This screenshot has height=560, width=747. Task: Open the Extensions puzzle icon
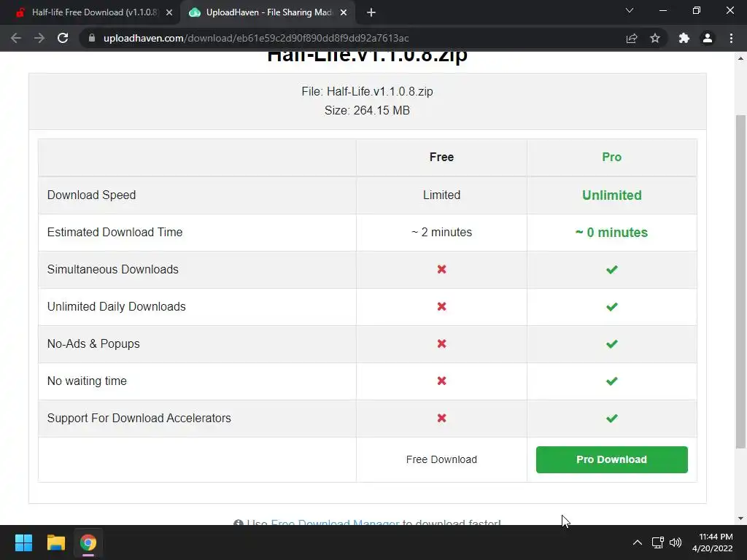[684, 38]
